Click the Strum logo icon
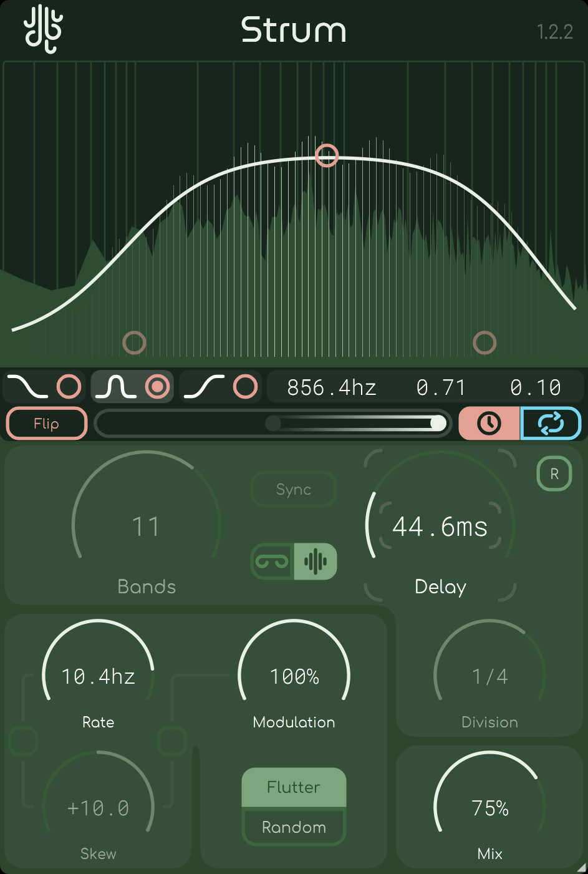This screenshot has width=588, height=874. point(43,29)
